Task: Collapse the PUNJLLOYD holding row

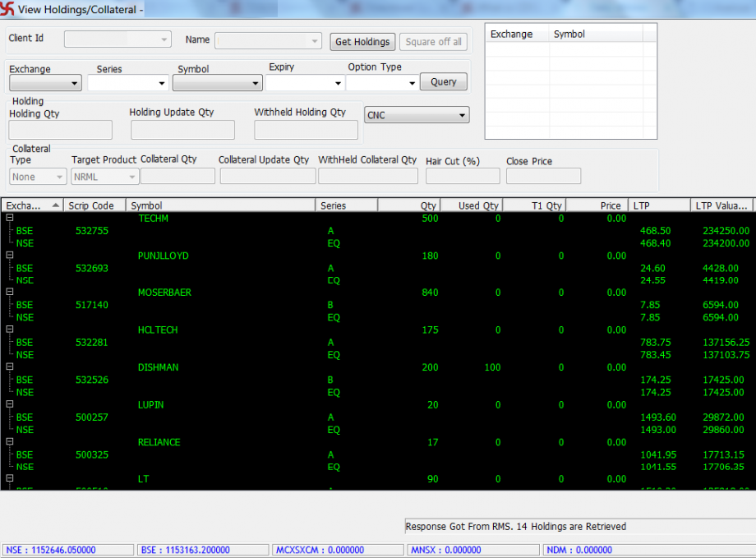Action: (x=10, y=255)
